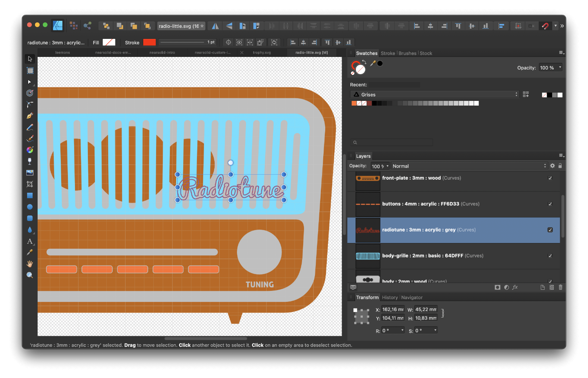Uncheck the body-grille layer visibility
Viewport: 588px width, 378px height.
coord(550,256)
